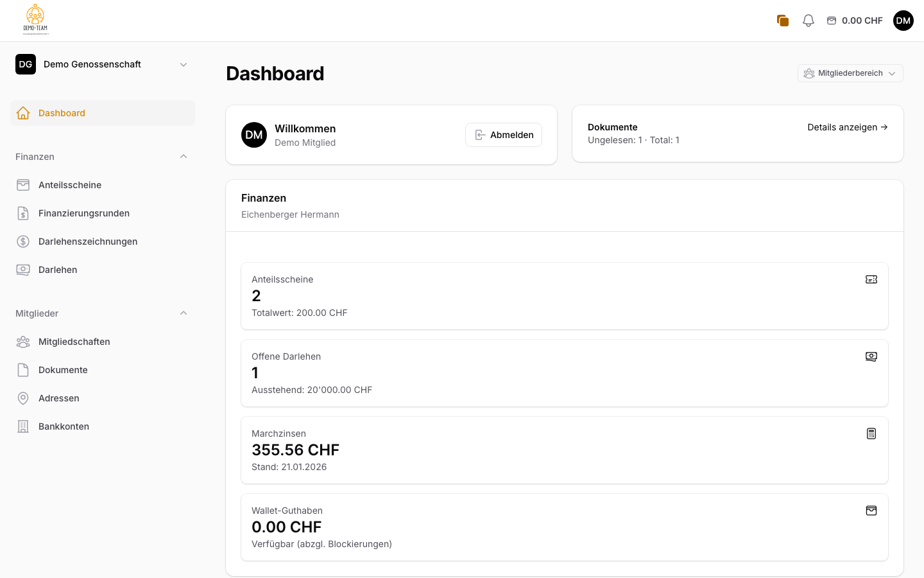Open the Mitgliederbereich dropdown
924x578 pixels.
pyautogui.click(x=850, y=73)
